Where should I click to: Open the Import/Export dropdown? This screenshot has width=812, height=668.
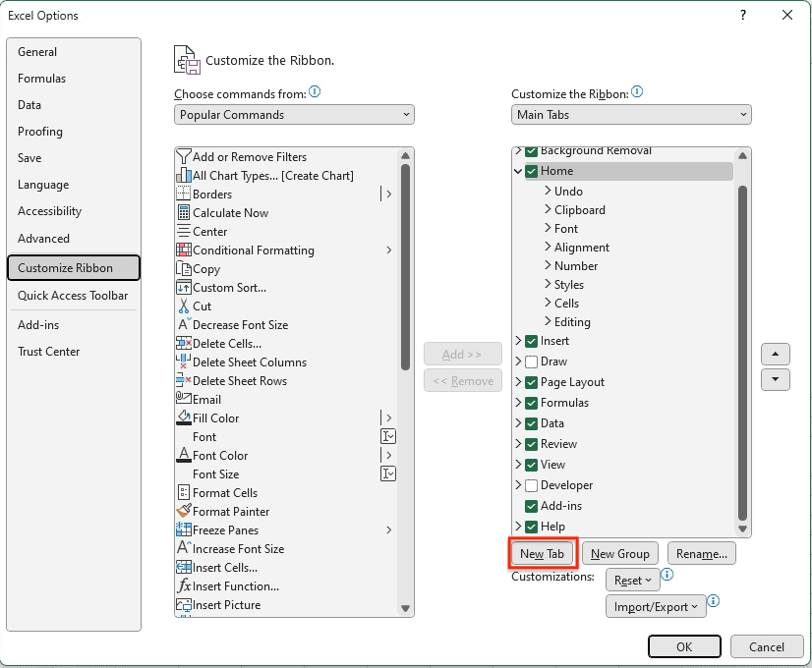click(655, 606)
